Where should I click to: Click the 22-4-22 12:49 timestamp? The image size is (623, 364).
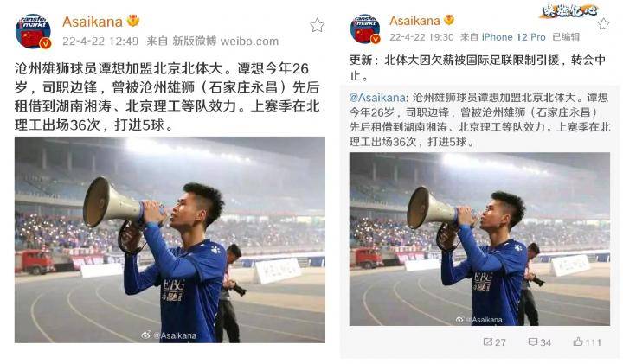[x=100, y=41]
